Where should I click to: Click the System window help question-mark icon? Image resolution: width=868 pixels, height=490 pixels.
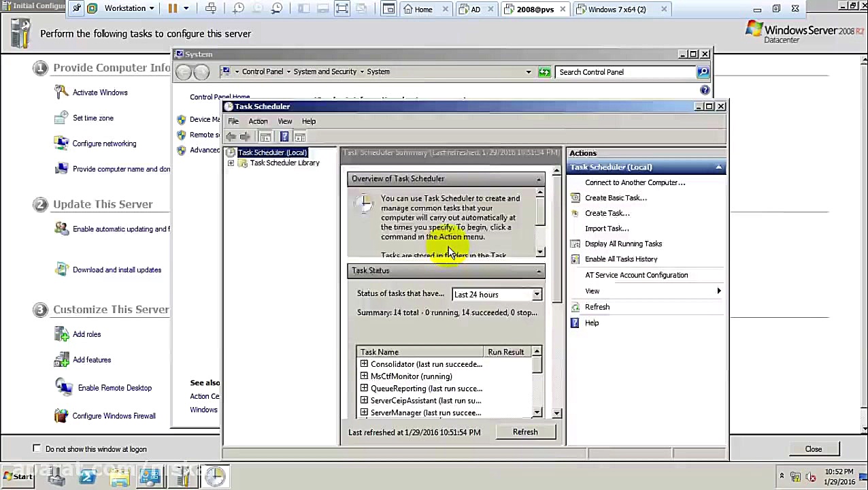705,90
